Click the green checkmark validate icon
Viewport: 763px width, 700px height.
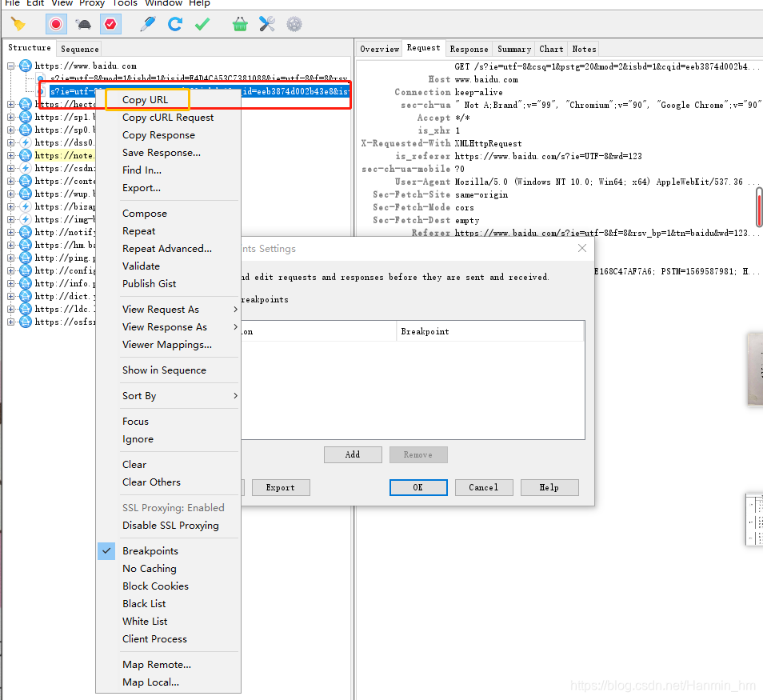(202, 24)
